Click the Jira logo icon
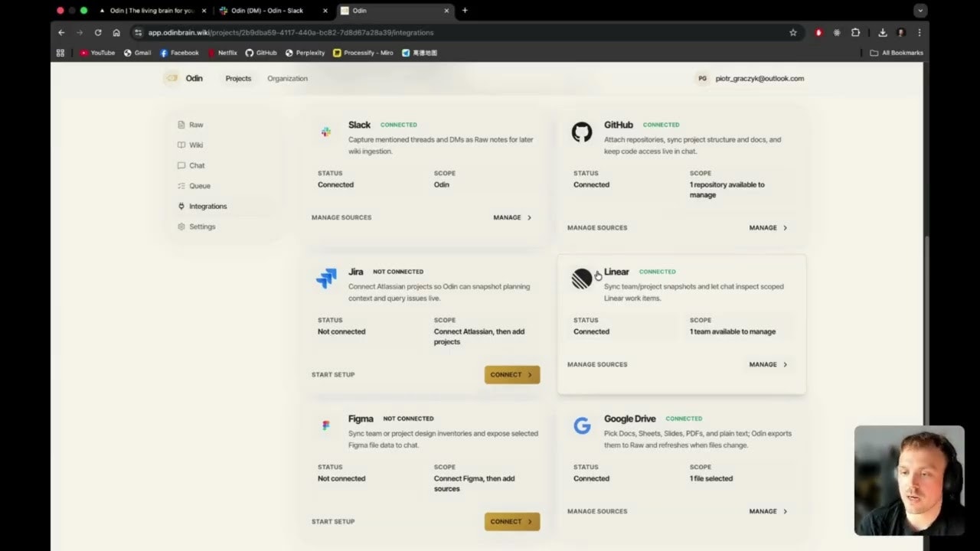 click(326, 279)
